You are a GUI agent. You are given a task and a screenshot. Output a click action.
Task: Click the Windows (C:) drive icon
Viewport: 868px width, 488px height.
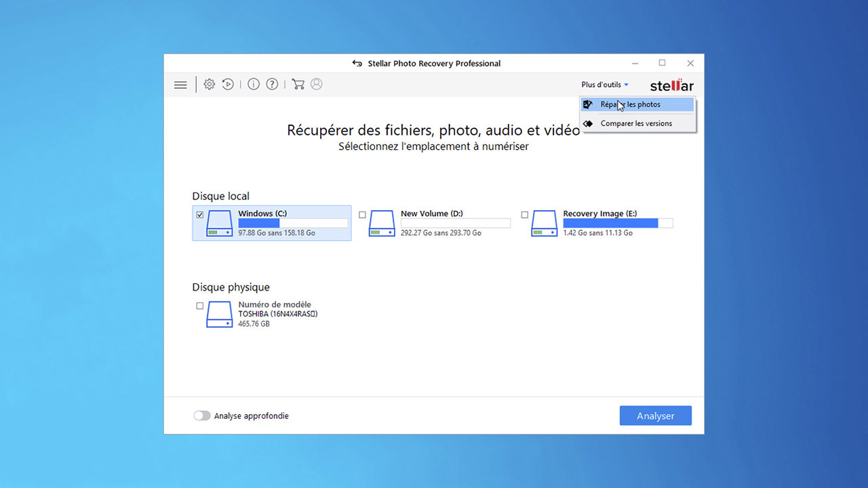[219, 223]
